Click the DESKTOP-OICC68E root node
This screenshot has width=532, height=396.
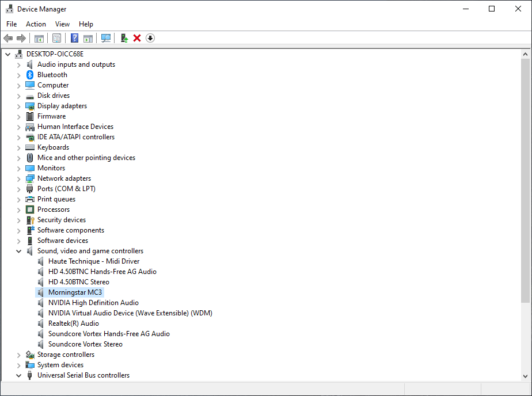55,54
